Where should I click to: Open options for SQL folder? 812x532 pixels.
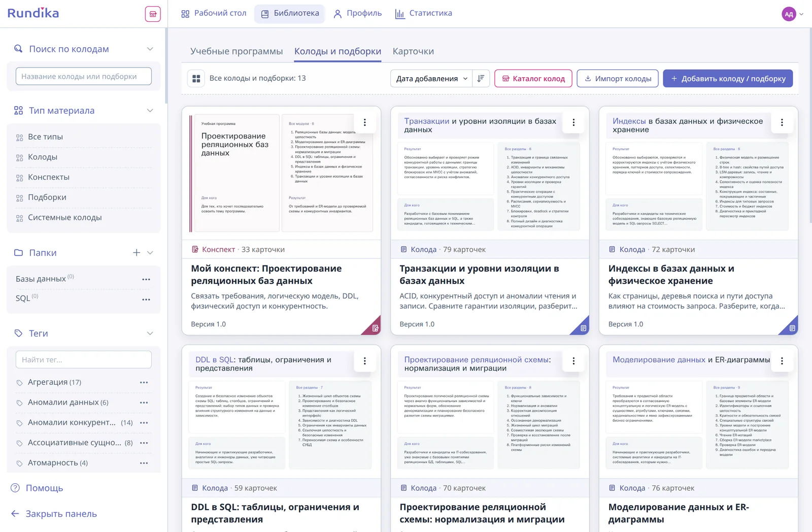click(146, 300)
